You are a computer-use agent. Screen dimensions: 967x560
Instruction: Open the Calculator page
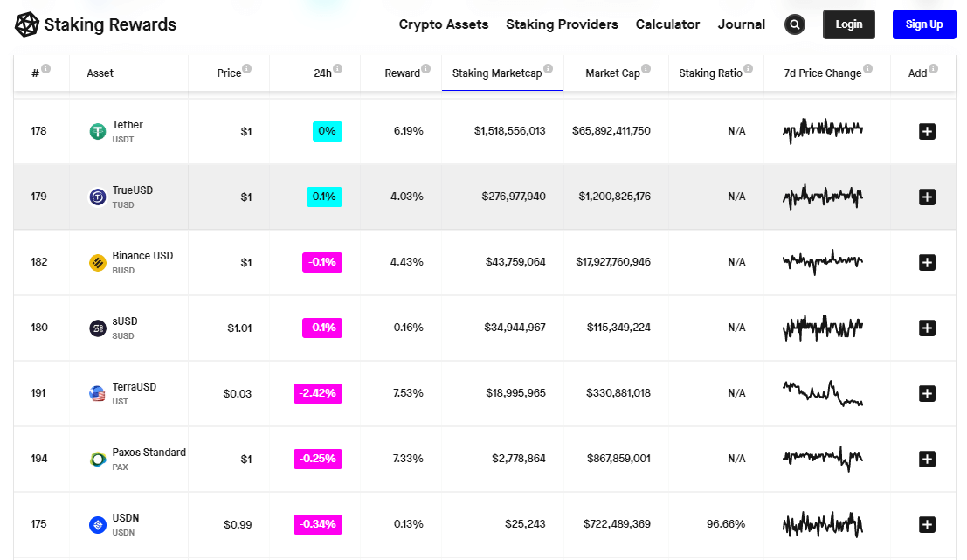[x=667, y=24]
